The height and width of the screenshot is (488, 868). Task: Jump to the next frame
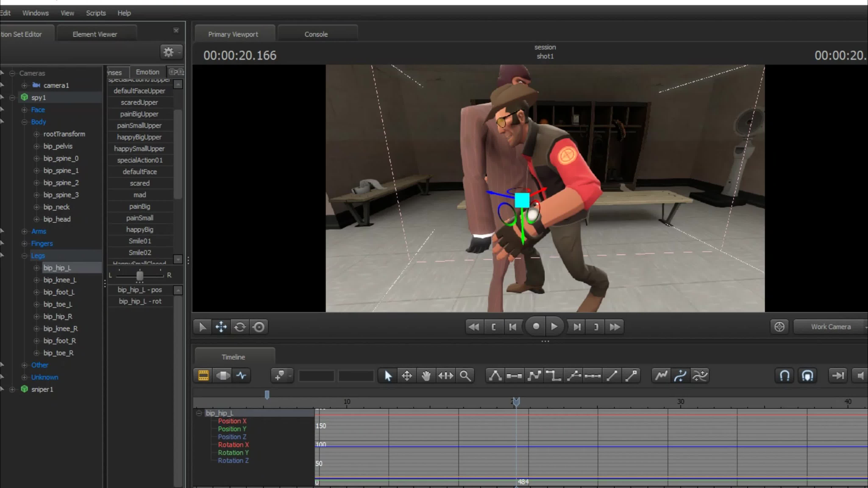pyautogui.click(x=577, y=327)
